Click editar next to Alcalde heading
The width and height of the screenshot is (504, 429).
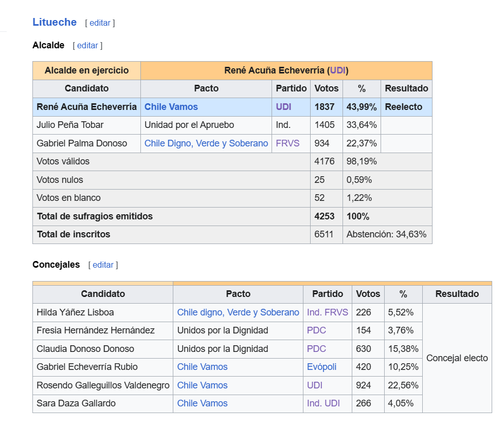coord(87,46)
